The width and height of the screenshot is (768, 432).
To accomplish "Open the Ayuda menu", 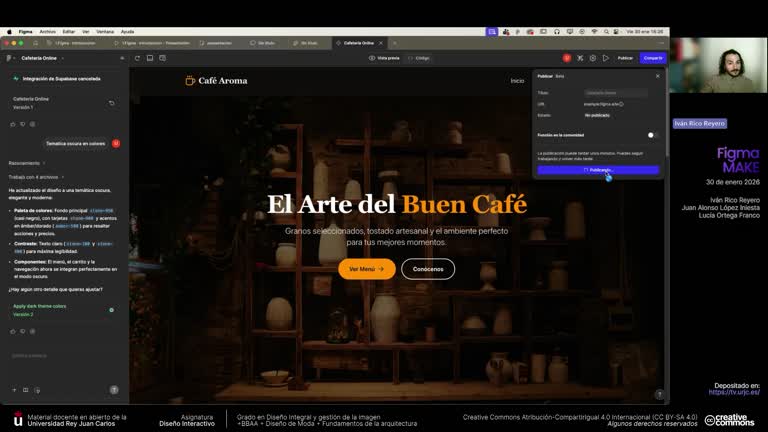I will click(x=127, y=31).
